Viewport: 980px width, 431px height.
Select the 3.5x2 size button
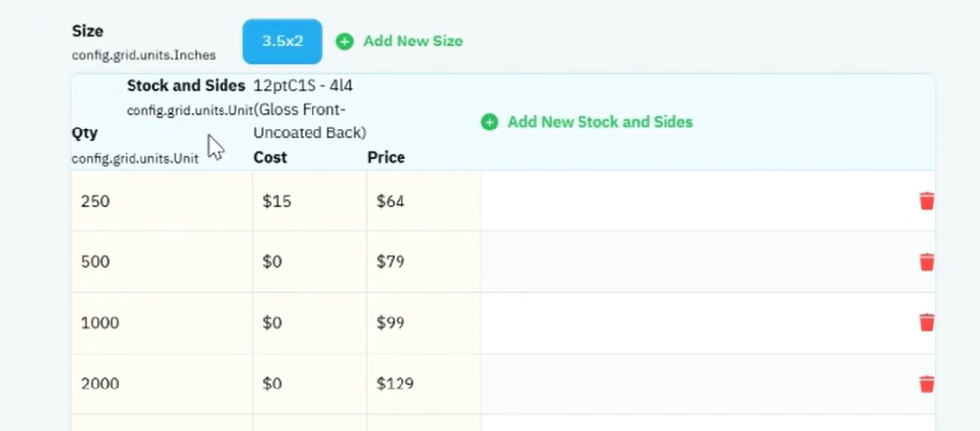click(283, 42)
